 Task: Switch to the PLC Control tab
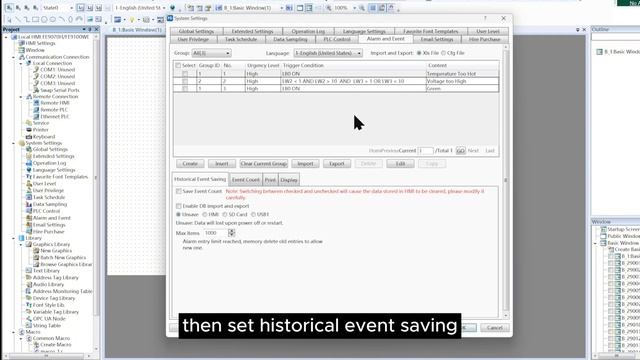(x=337, y=40)
